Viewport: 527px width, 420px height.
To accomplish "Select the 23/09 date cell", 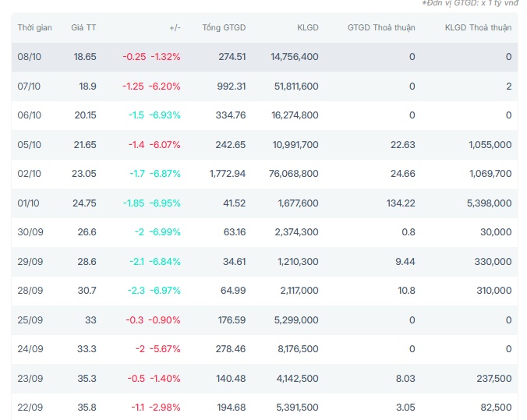I will point(30,379).
